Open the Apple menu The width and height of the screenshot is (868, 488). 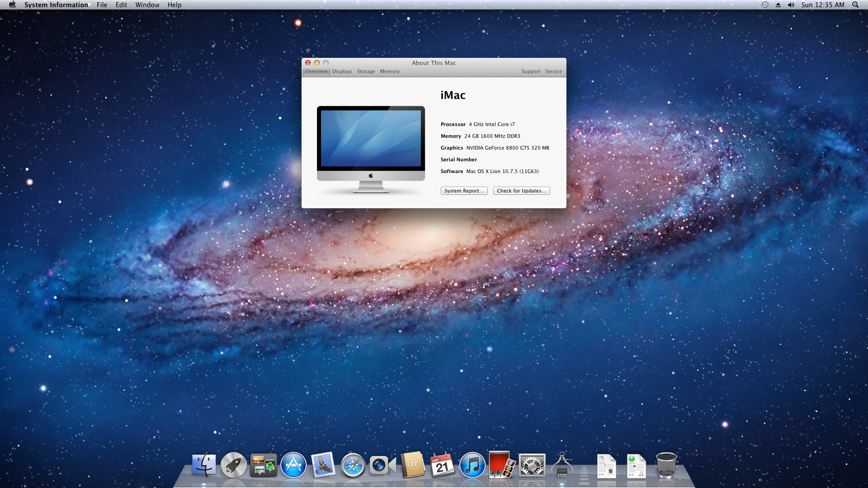pos(12,5)
